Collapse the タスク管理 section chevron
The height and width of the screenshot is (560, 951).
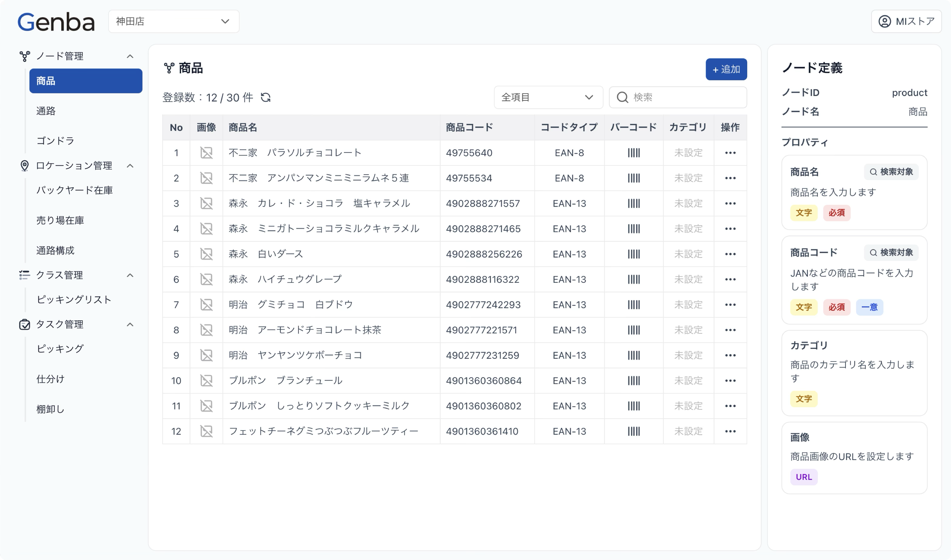click(130, 324)
